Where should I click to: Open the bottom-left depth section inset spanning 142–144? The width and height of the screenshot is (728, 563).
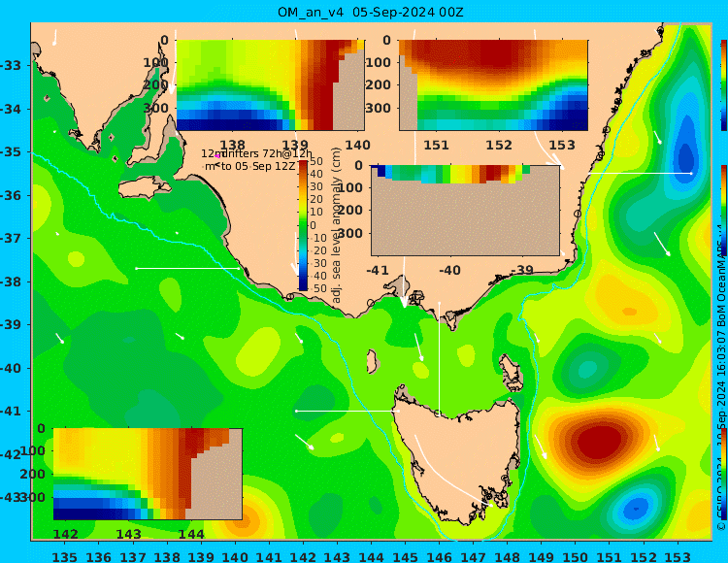(148, 474)
